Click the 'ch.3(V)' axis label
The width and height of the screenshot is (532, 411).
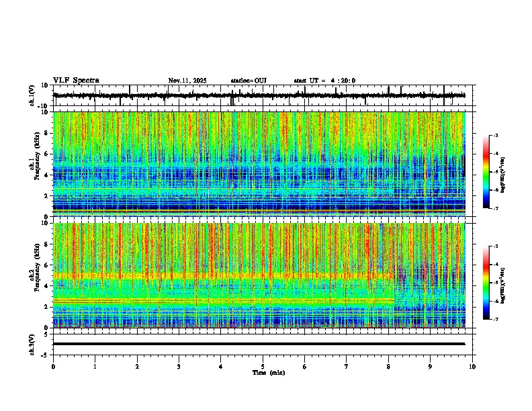tap(32, 345)
